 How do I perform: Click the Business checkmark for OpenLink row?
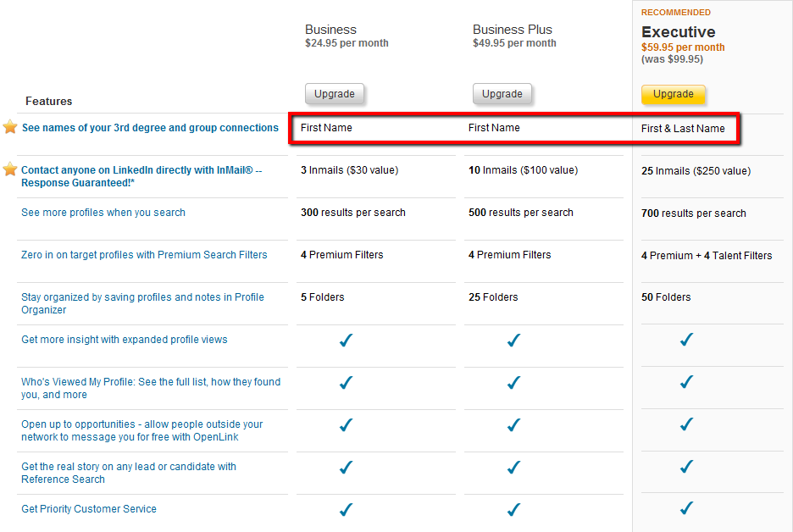[x=346, y=425]
